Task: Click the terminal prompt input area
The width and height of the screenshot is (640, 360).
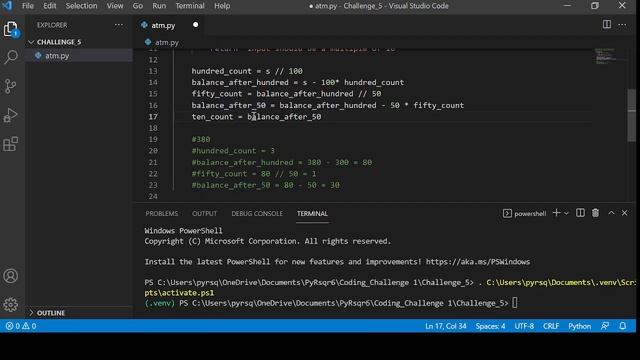Action: click(515, 303)
